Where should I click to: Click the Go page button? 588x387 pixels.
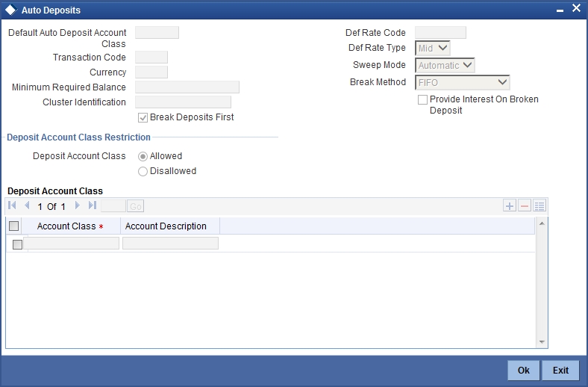pyautogui.click(x=135, y=206)
